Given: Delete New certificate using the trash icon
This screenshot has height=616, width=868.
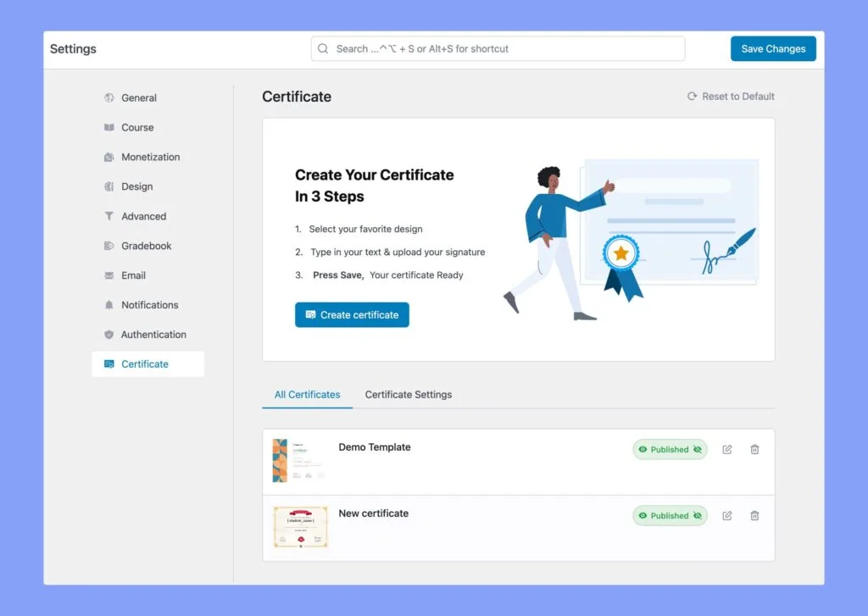Looking at the screenshot, I should (754, 515).
